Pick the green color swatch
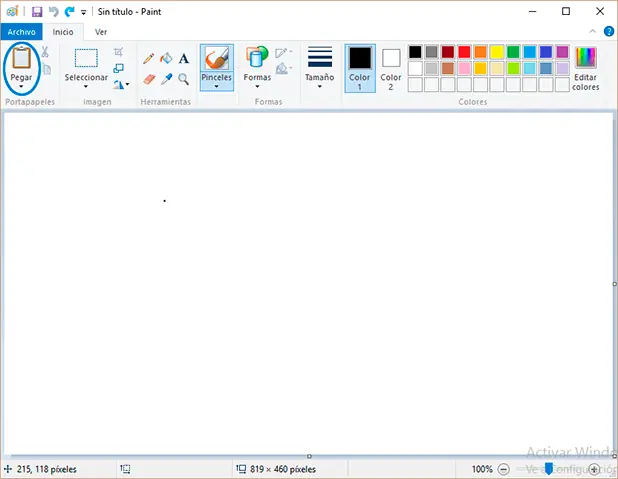Screen dimensions: 618x479 tap(513, 52)
